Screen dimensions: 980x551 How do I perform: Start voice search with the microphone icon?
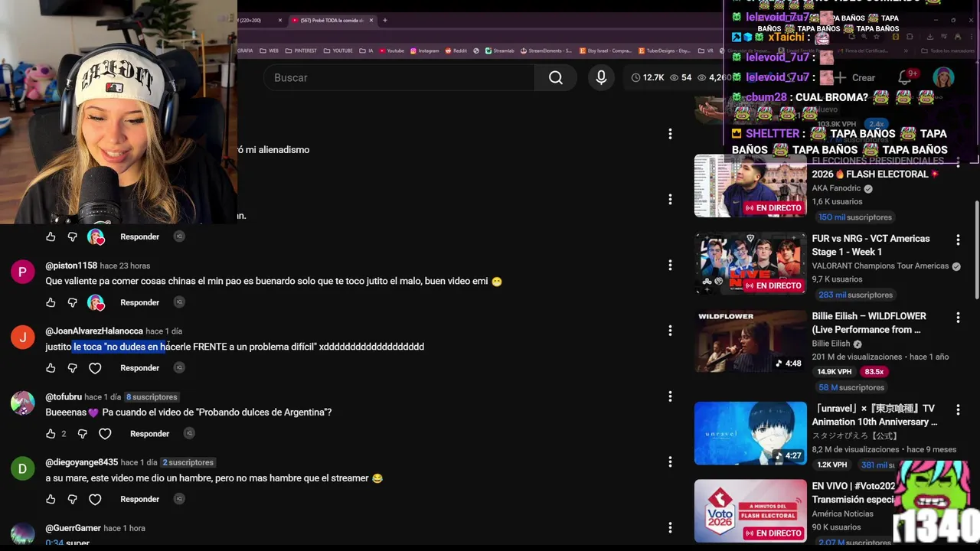601,77
